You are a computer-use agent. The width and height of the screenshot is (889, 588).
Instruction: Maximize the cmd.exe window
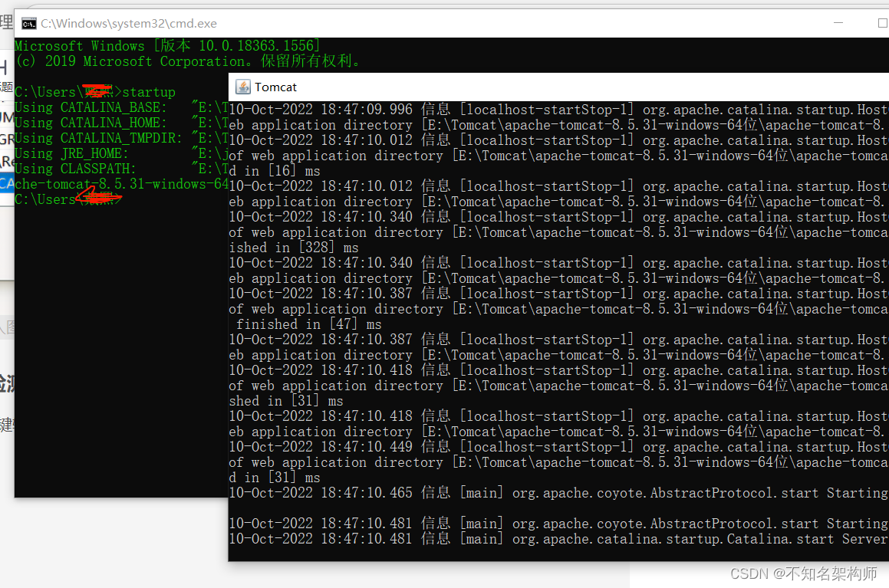coord(883,23)
